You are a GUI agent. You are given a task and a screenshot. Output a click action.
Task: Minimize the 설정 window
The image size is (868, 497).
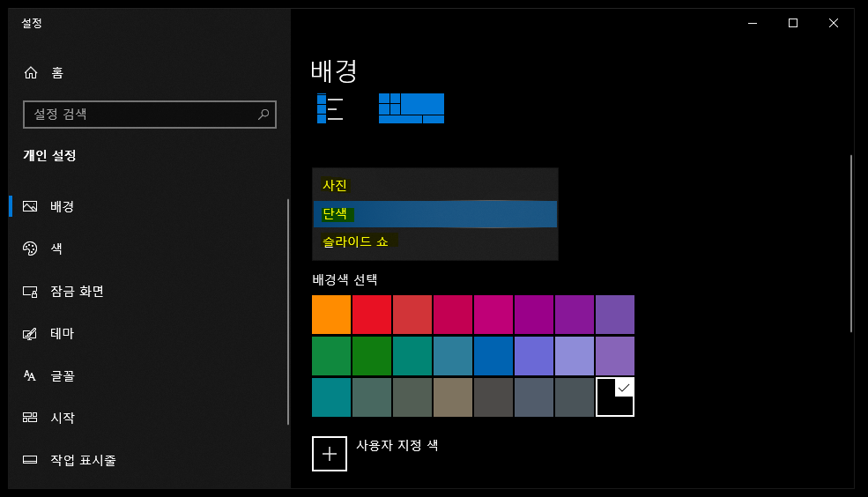[753, 23]
